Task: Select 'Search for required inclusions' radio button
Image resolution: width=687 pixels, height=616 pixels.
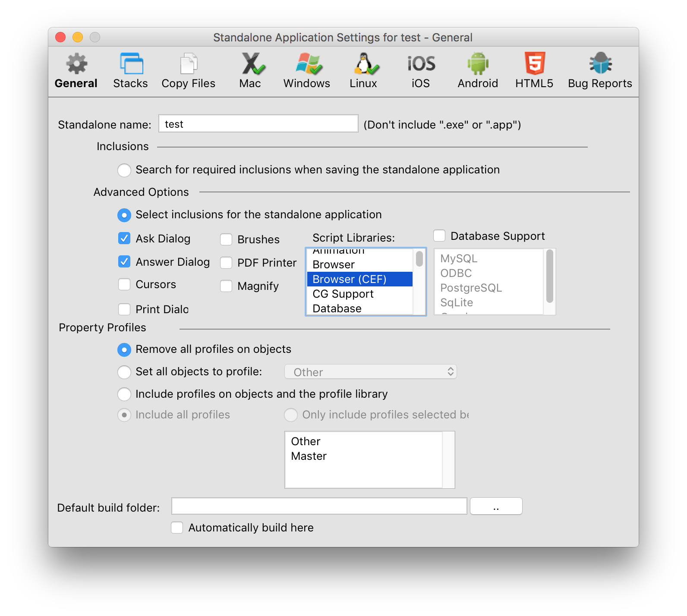Action: [124, 170]
